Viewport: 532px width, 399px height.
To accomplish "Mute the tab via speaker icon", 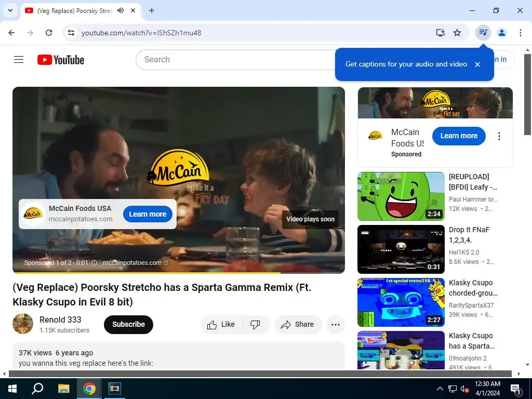I will (x=121, y=10).
